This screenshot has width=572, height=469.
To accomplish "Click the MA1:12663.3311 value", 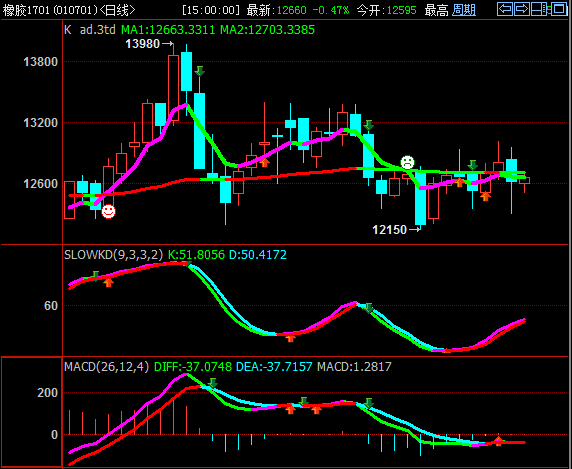I will click(x=168, y=30).
